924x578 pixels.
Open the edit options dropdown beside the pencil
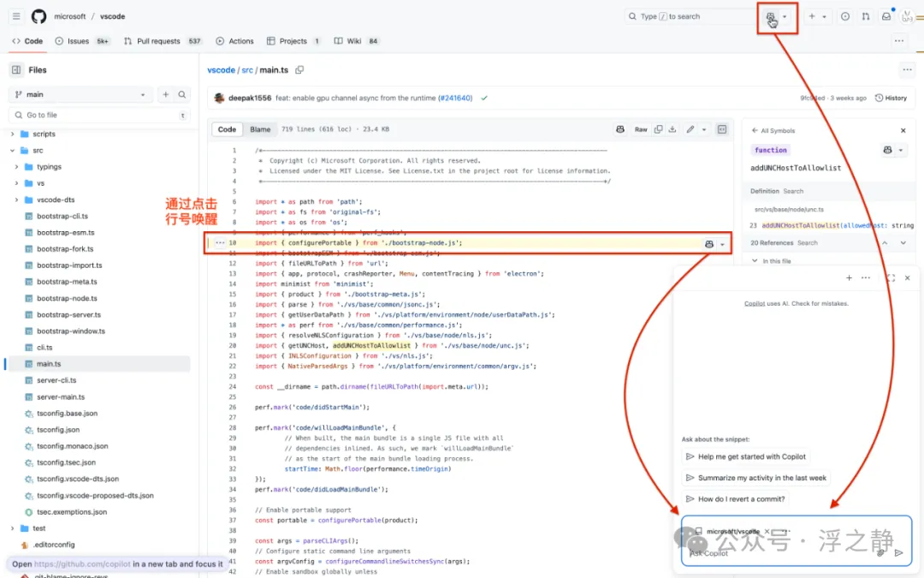tap(703, 129)
